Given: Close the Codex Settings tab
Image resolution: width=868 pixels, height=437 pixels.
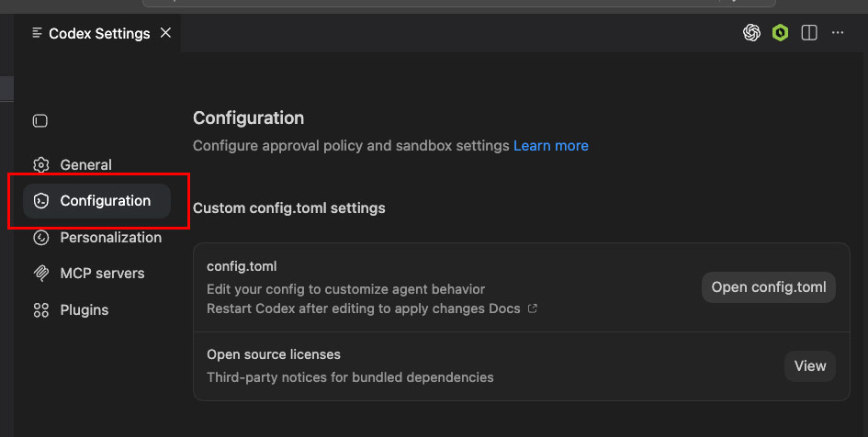Looking at the screenshot, I should click(165, 33).
